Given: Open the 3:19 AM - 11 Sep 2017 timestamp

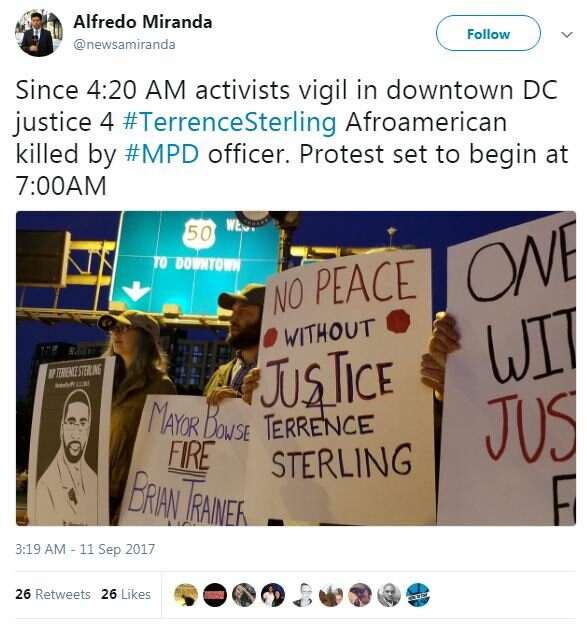Looking at the screenshot, I should (85, 549).
